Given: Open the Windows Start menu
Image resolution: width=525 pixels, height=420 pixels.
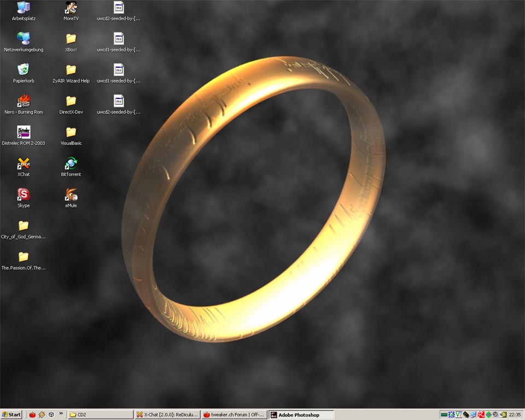Looking at the screenshot, I should tap(11, 415).
